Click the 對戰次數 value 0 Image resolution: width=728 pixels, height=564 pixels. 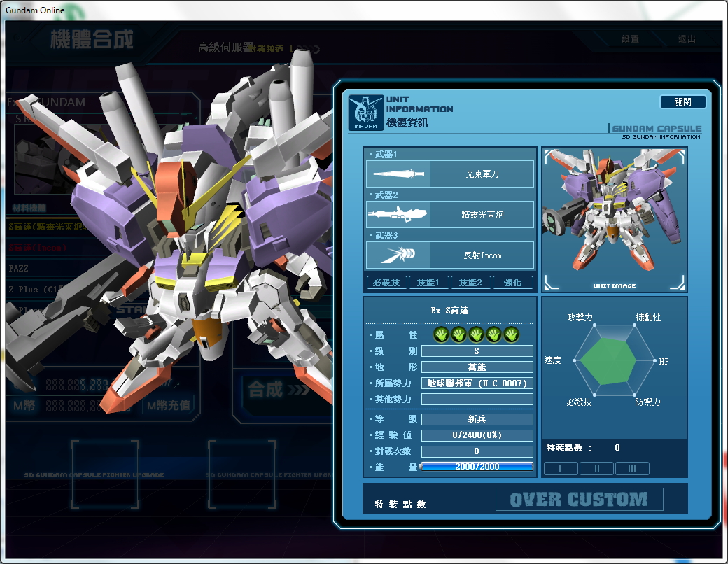(477, 451)
